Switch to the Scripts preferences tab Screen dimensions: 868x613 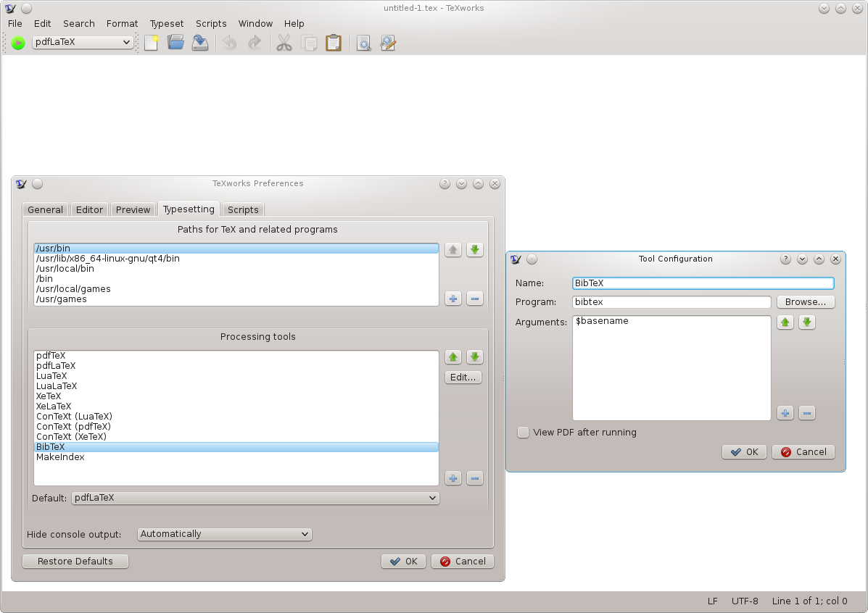coord(243,209)
